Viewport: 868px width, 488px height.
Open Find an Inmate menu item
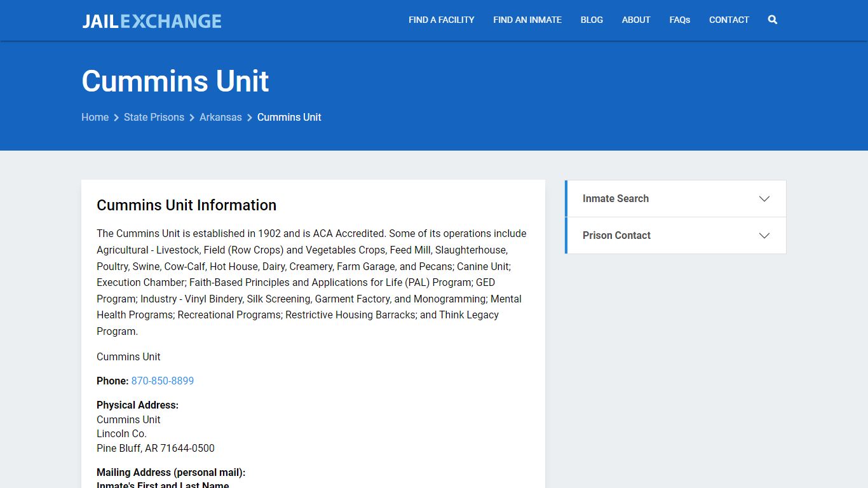click(527, 20)
